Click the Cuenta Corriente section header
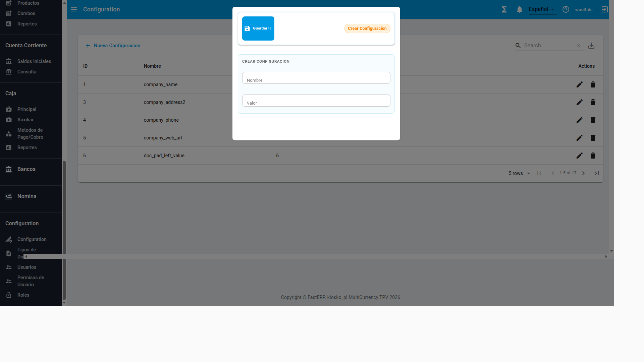The image size is (644, 362). click(x=26, y=46)
